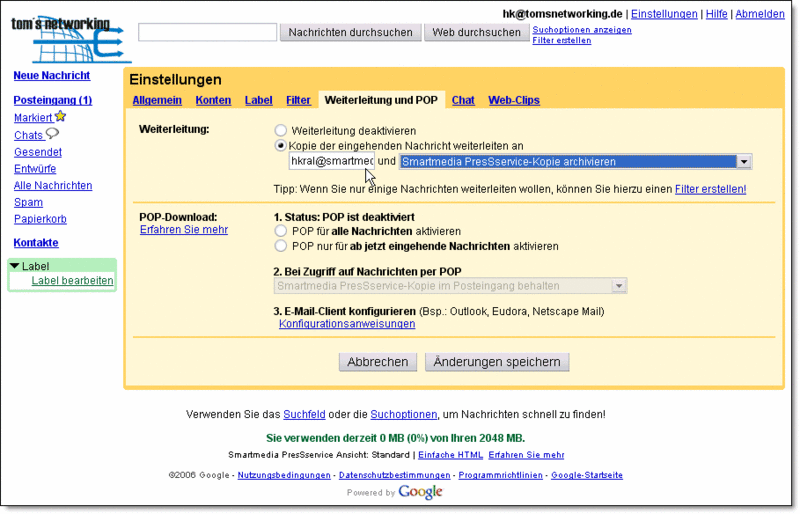Click Label bearbeiten link

click(72, 280)
